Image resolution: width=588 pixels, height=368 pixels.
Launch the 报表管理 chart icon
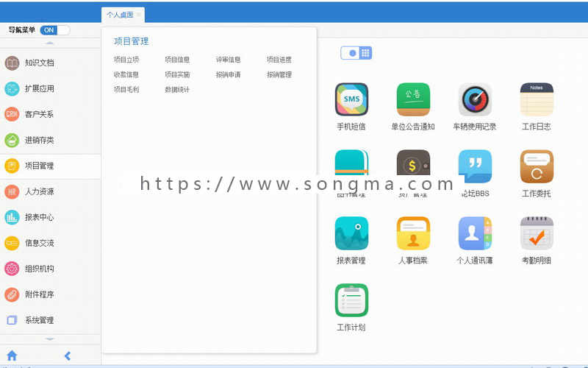(351, 233)
